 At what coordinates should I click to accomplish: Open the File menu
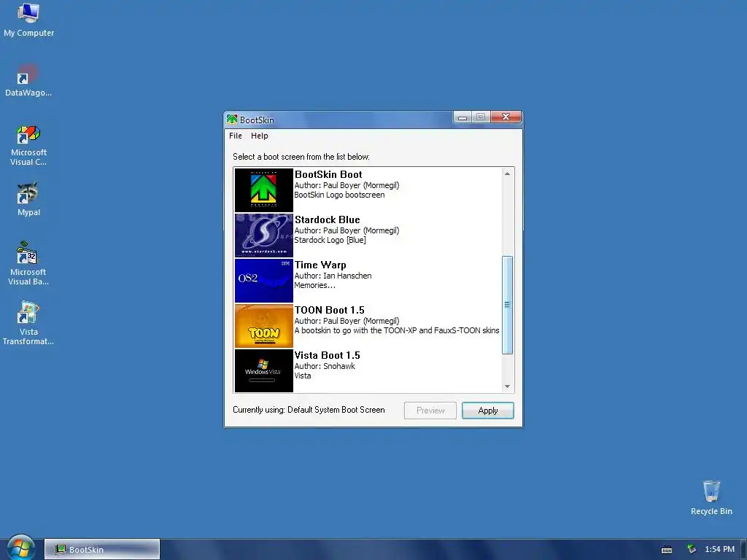[236, 136]
